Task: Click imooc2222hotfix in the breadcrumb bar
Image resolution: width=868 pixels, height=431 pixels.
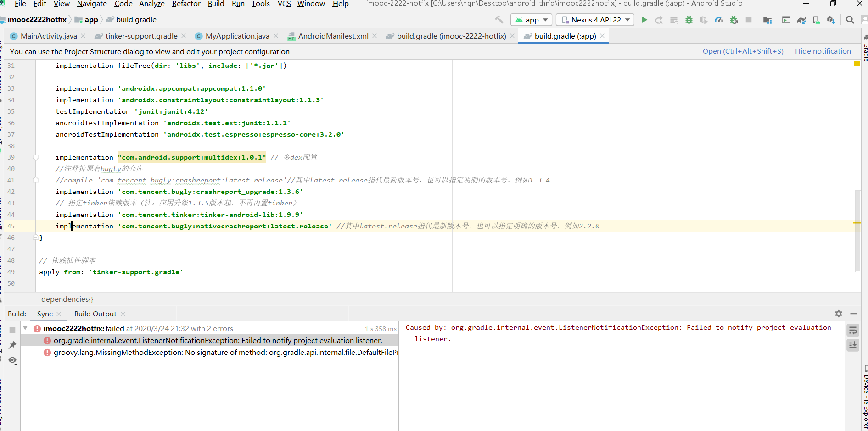Action: [x=37, y=20]
